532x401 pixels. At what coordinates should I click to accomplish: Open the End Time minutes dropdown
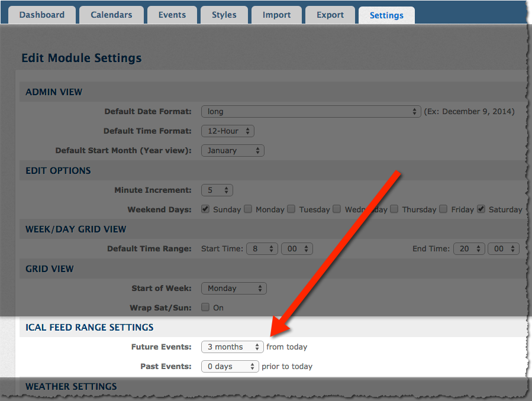tap(504, 249)
